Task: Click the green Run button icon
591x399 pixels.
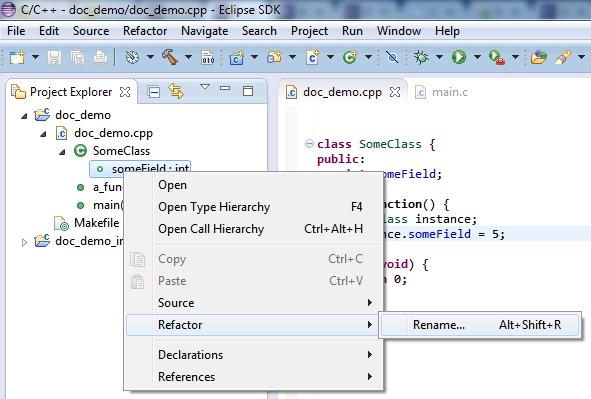Action: [459, 57]
